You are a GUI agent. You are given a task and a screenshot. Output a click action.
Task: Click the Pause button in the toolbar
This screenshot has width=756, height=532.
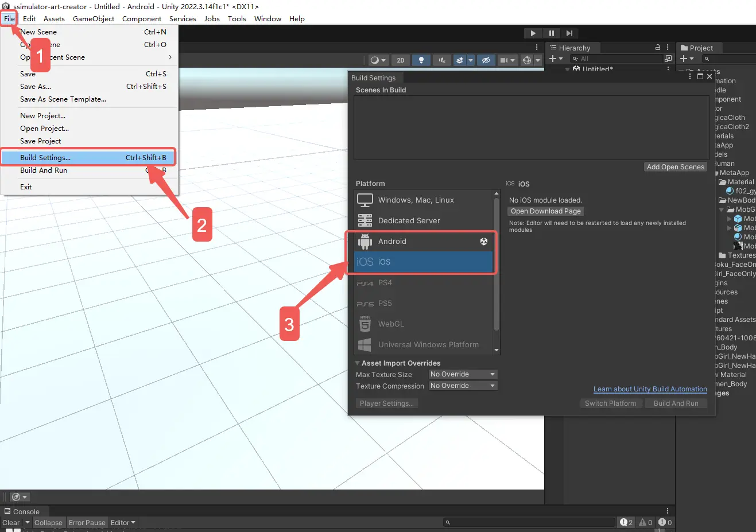(551, 33)
